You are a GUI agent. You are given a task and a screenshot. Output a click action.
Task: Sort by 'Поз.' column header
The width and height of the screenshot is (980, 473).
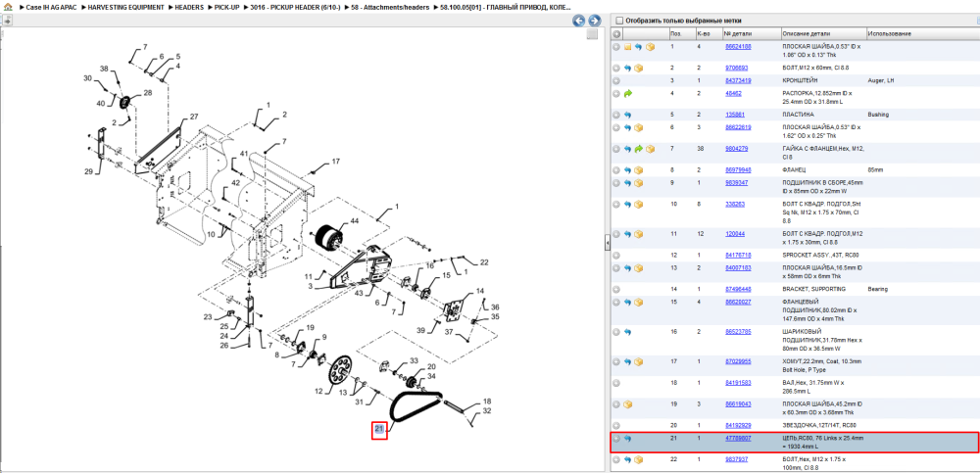coord(680,33)
